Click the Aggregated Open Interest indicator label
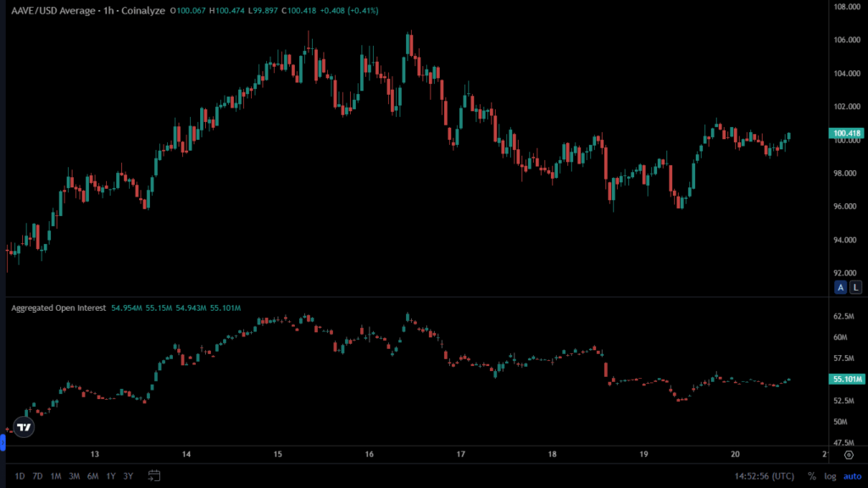Viewport: 868px width, 488px height. tap(57, 308)
